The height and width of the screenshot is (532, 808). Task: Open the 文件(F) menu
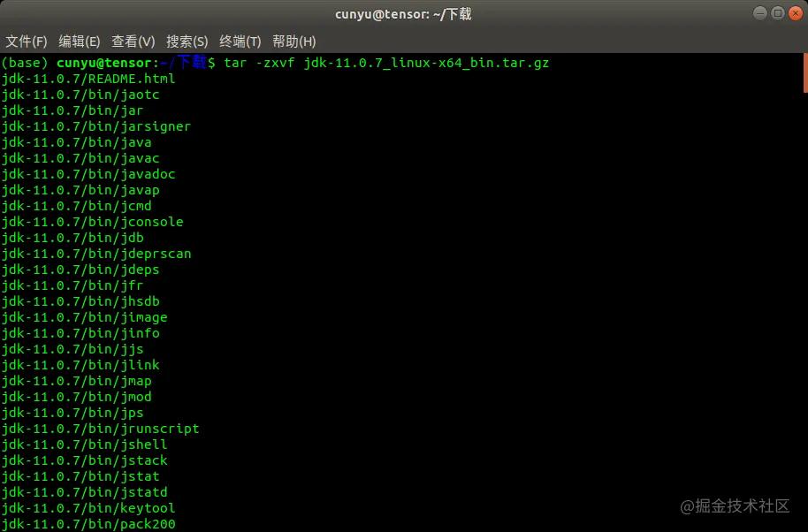pyautogui.click(x=27, y=42)
